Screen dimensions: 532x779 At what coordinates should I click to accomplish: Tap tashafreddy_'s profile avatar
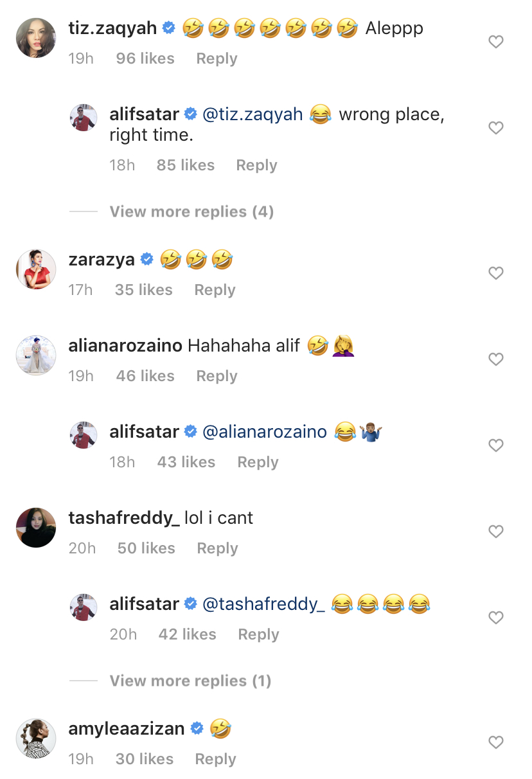tap(35, 527)
